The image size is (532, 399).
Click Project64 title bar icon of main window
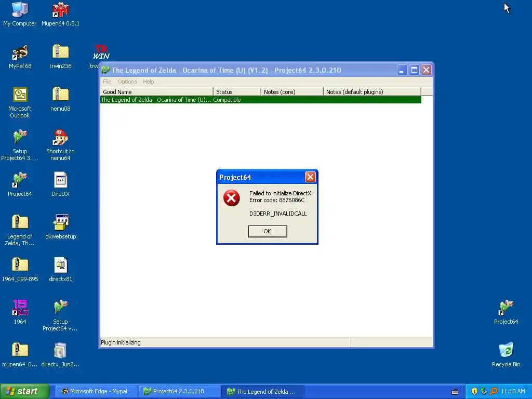tap(105, 70)
